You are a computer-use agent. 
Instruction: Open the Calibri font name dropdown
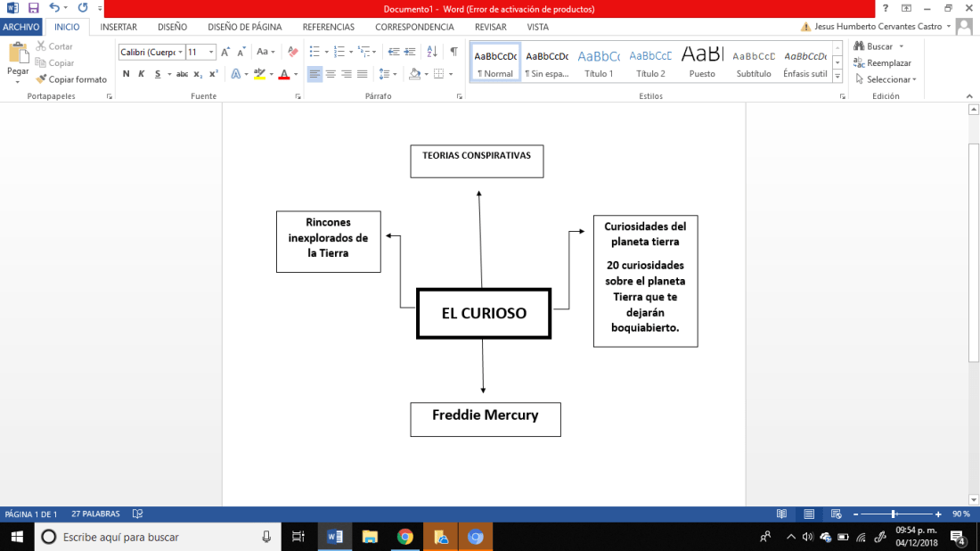151,52
